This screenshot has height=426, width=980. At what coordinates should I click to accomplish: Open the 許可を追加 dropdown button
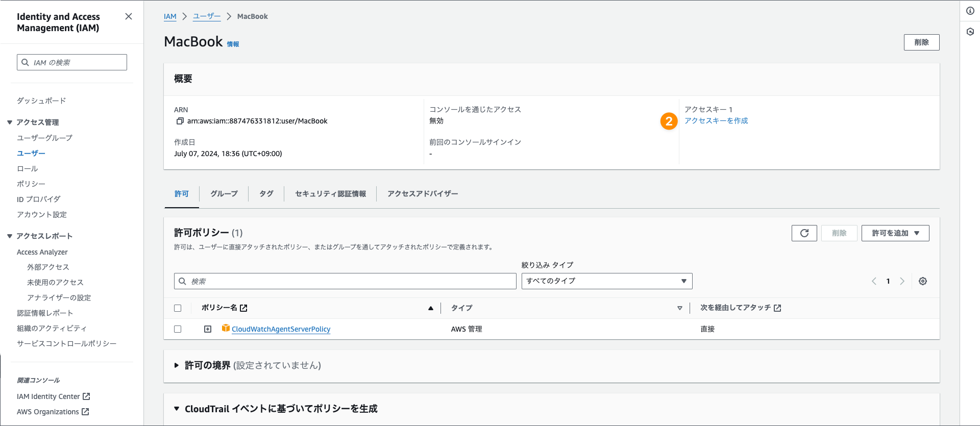point(895,233)
